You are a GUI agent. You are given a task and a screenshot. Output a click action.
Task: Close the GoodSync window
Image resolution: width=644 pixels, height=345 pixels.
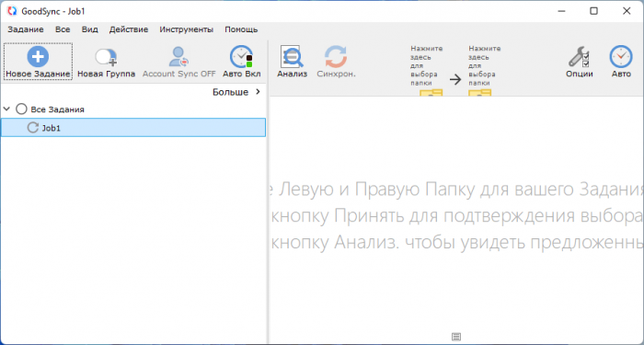click(627, 11)
